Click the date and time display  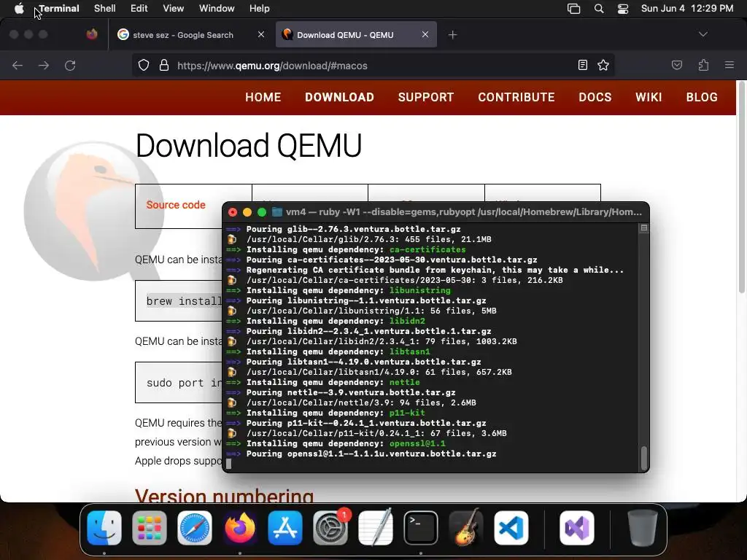[687, 8]
